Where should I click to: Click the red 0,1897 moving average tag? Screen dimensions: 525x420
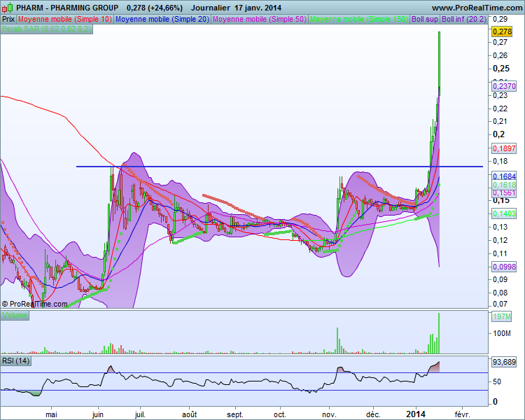504,148
